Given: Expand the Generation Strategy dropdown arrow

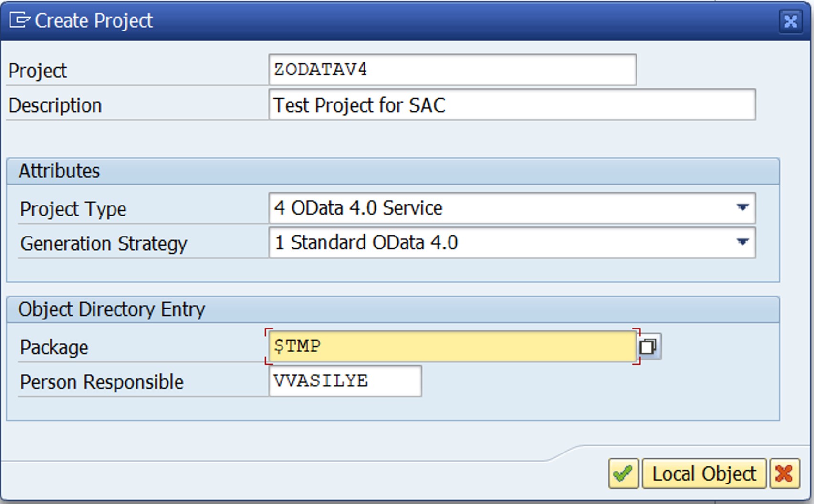Looking at the screenshot, I should click(742, 242).
